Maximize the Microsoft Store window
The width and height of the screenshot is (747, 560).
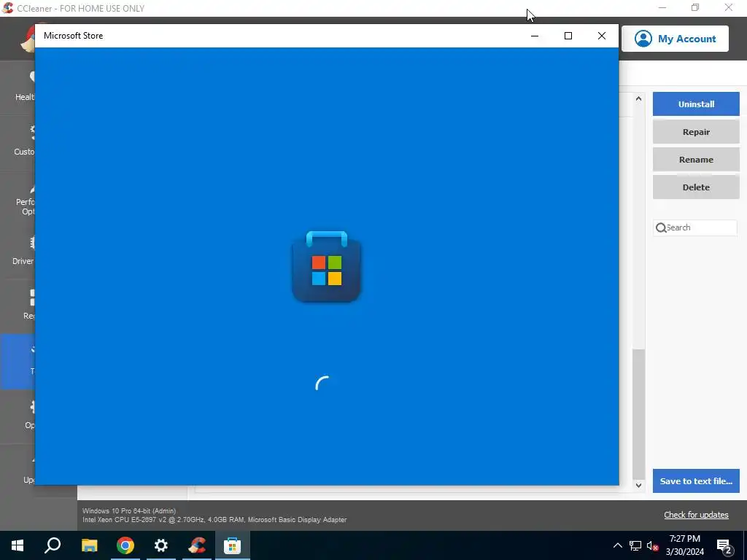click(x=568, y=36)
